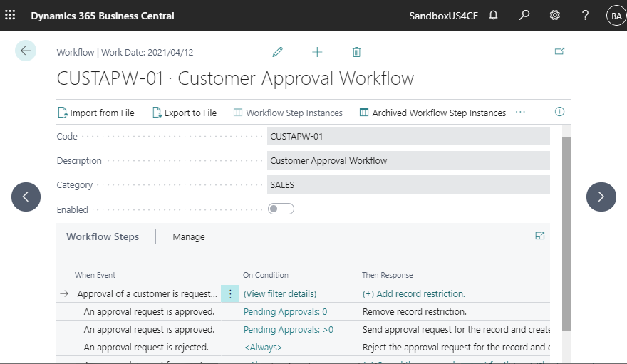This screenshot has height=364, width=627.
Task: Click the Then Response column header
Action: 387,275
